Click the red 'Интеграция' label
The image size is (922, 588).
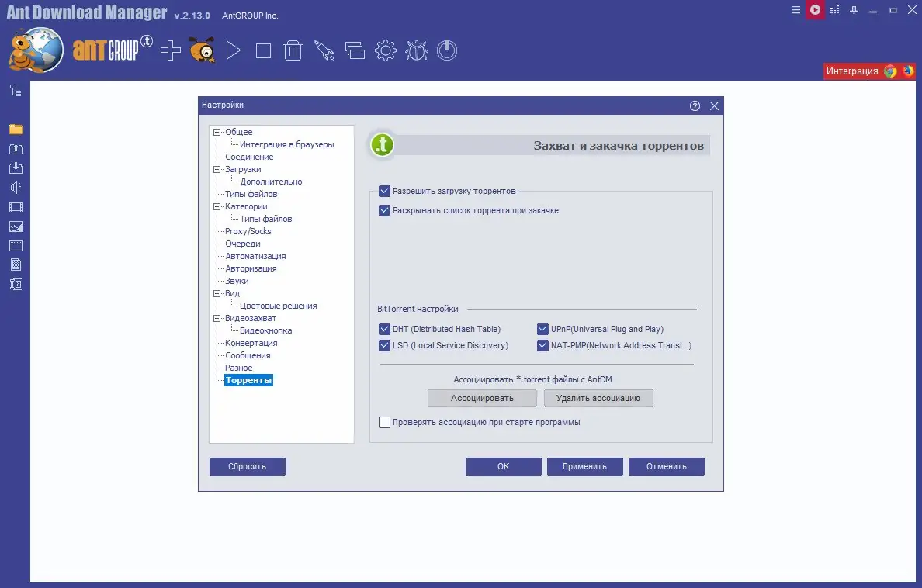[852, 71]
